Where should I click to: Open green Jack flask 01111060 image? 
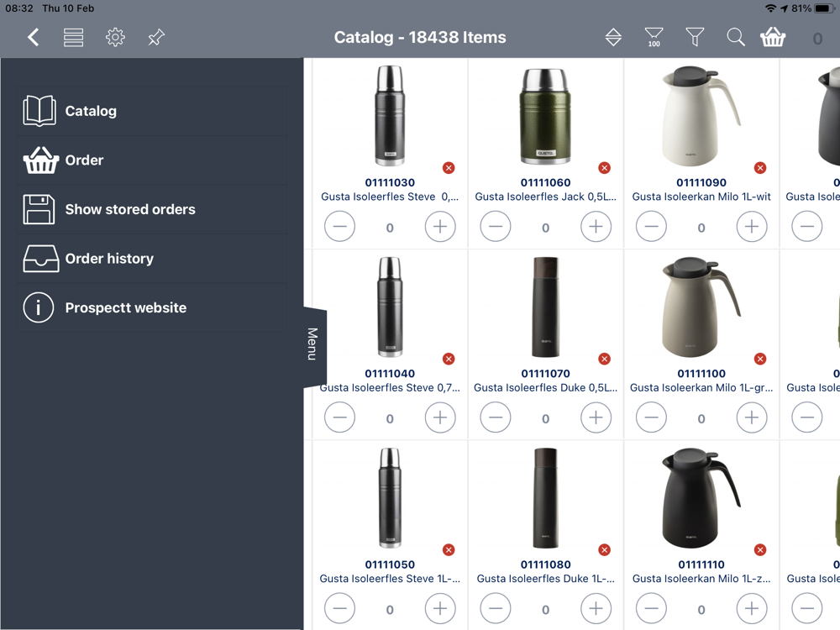click(545, 116)
